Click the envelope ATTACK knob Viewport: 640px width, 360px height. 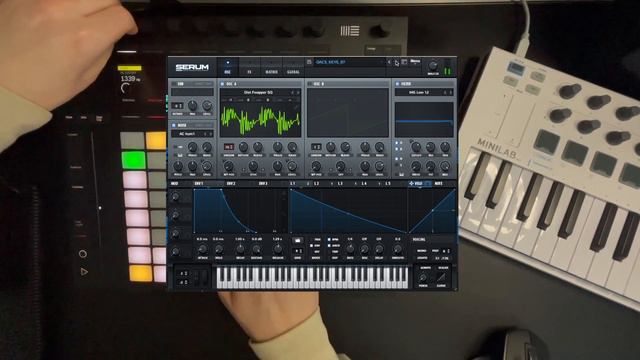(202, 249)
